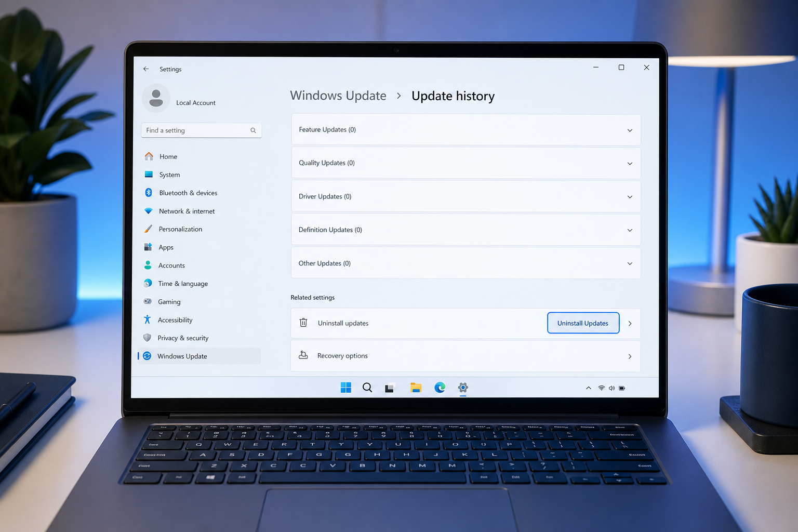
Task: Click the Bluetooth icon in sidebar
Action: (x=148, y=193)
